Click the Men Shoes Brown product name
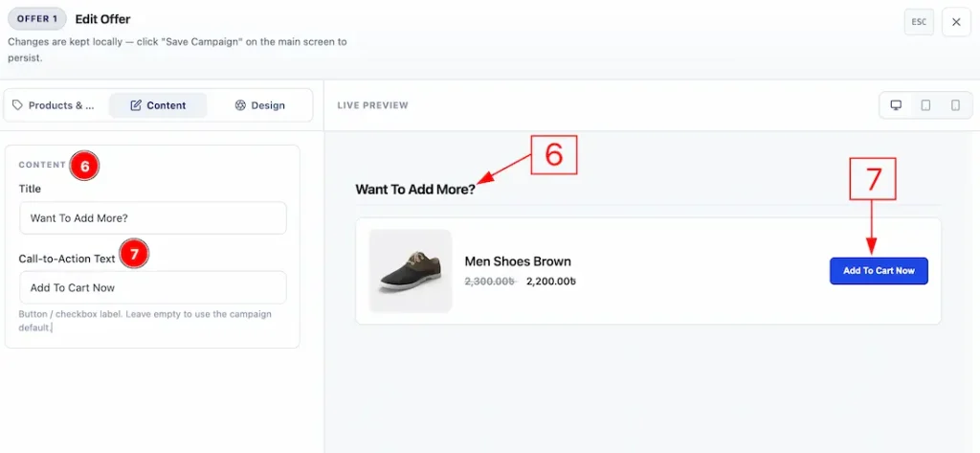This screenshot has height=453, width=980. pyautogui.click(x=518, y=261)
